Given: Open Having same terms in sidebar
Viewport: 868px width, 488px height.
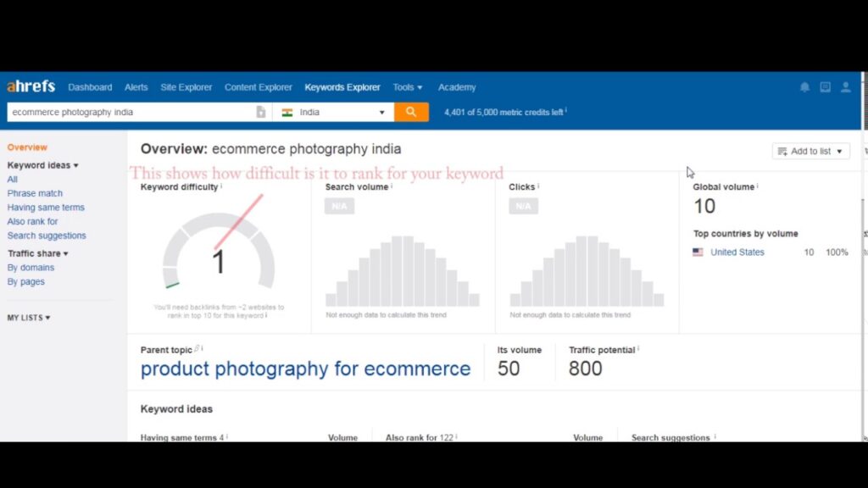Looking at the screenshot, I should point(46,208).
